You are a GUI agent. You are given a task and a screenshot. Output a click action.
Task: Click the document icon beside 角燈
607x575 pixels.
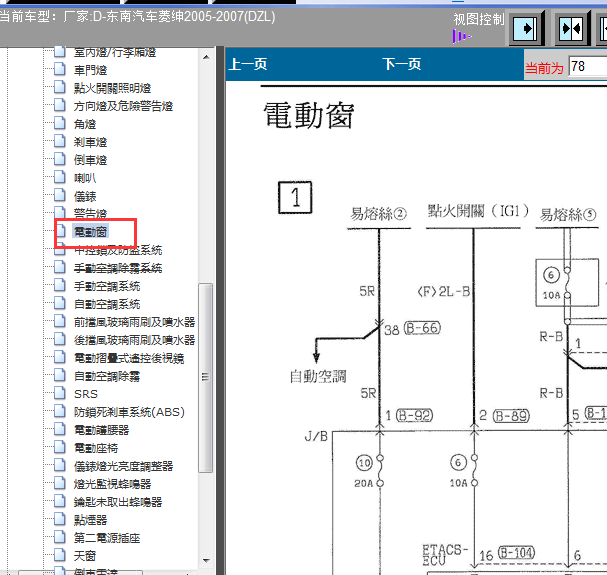[60, 123]
